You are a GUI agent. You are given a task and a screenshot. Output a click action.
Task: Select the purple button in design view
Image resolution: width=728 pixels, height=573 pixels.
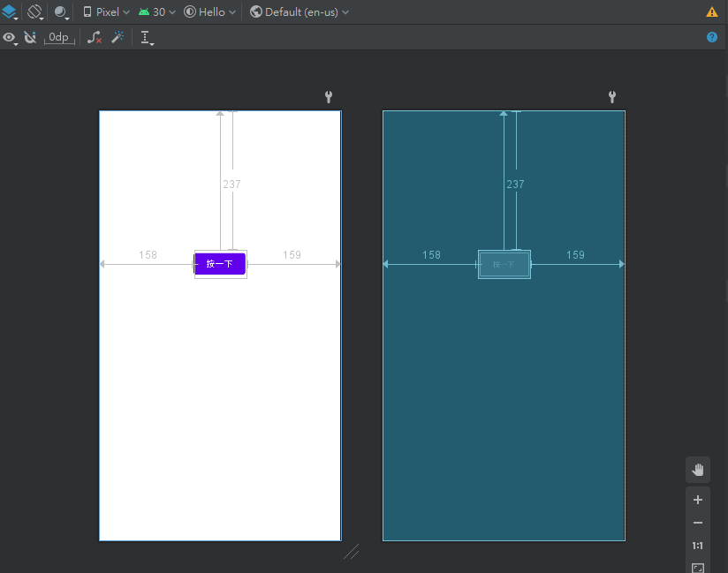(220, 264)
